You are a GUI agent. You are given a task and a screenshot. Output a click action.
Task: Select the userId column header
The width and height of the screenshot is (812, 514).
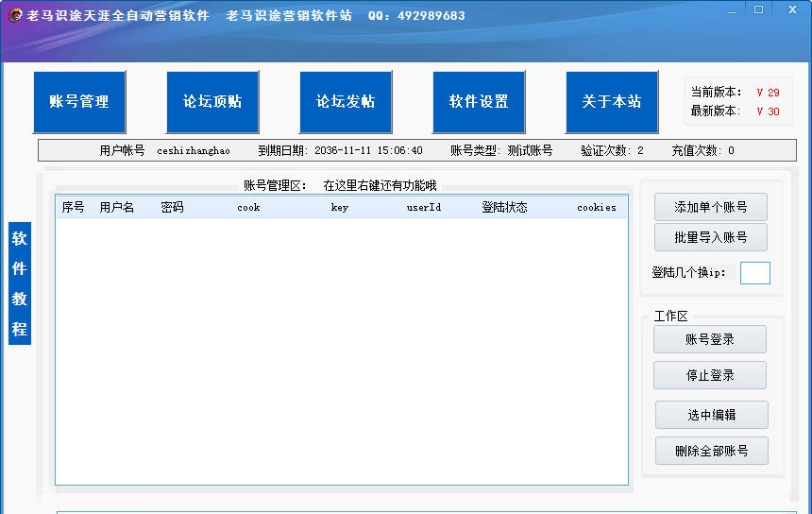pyautogui.click(x=423, y=207)
